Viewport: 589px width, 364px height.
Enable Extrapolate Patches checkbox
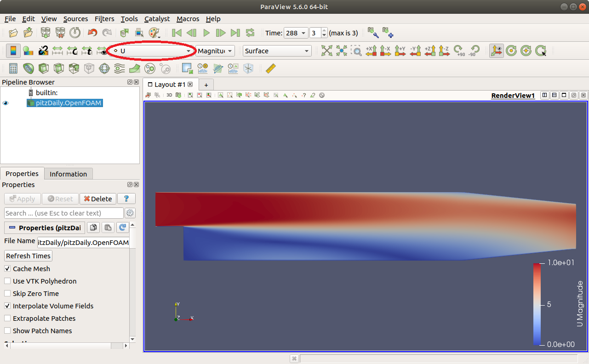[x=7, y=318]
